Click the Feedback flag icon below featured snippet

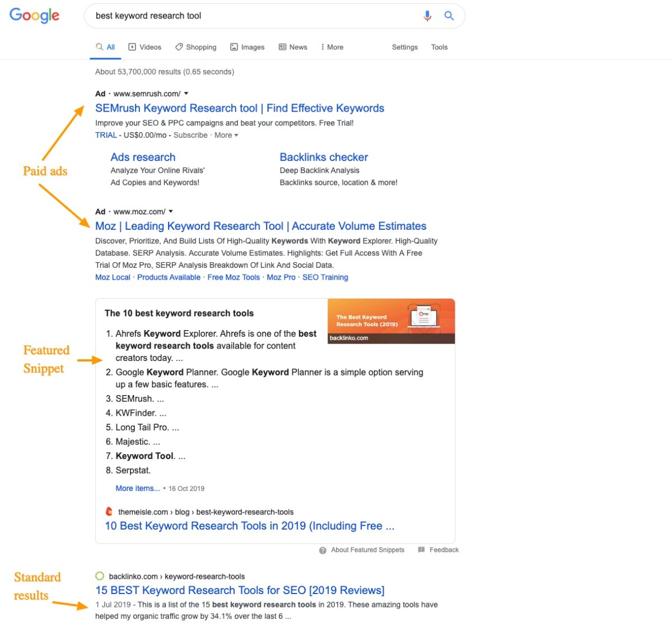(x=421, y=550)
